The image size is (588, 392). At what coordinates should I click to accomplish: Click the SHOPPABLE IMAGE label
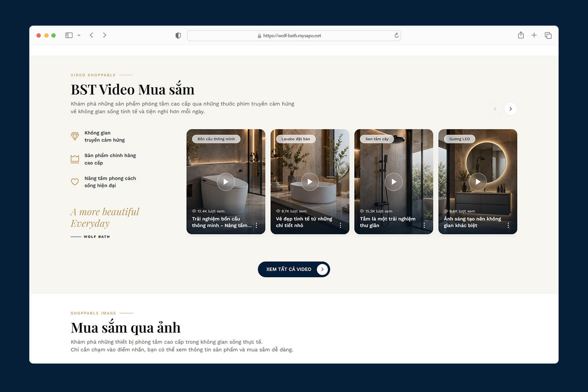click(x=93, y=313)
